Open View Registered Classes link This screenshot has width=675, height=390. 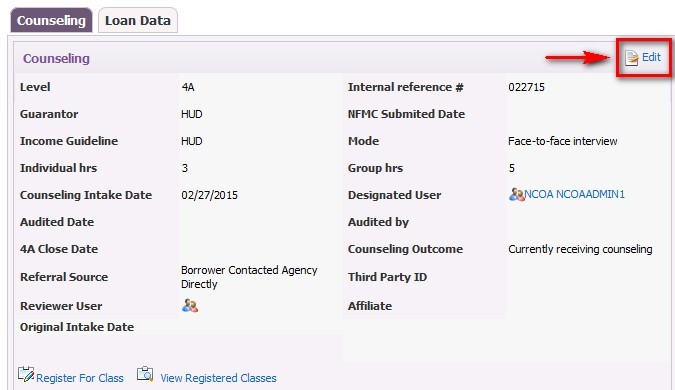pos(218,378)
